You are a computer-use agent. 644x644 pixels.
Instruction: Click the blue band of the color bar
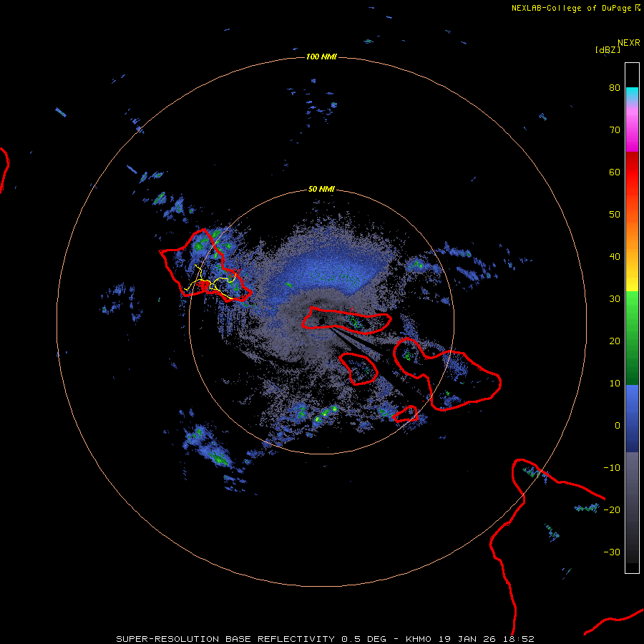(632, 419)
